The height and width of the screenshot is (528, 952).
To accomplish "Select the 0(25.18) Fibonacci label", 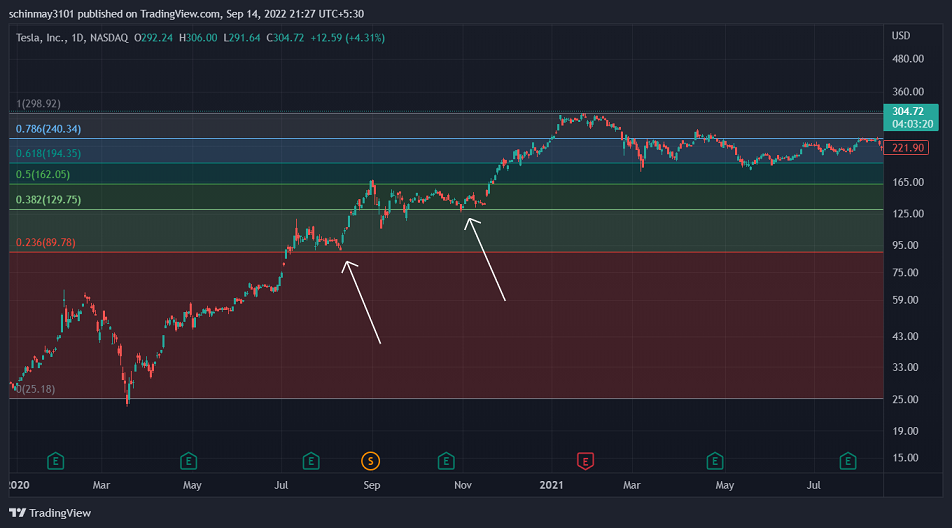I will [36, 389].
